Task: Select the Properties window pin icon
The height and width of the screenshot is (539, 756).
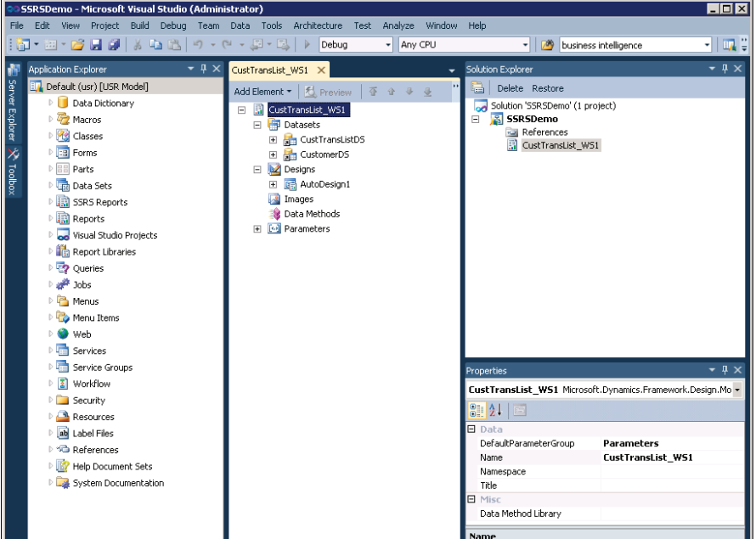Action: [726, 369]
